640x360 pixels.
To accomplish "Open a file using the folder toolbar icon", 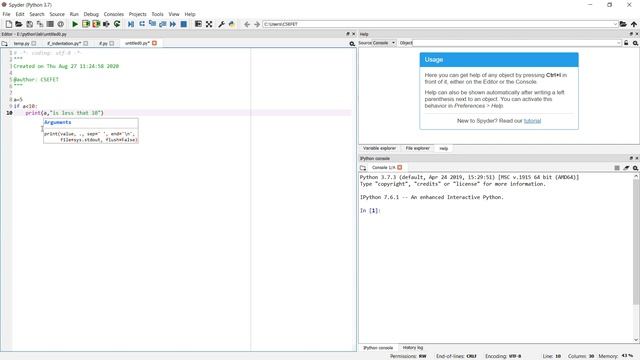I will pyautogui.click(x=19, y=24).
